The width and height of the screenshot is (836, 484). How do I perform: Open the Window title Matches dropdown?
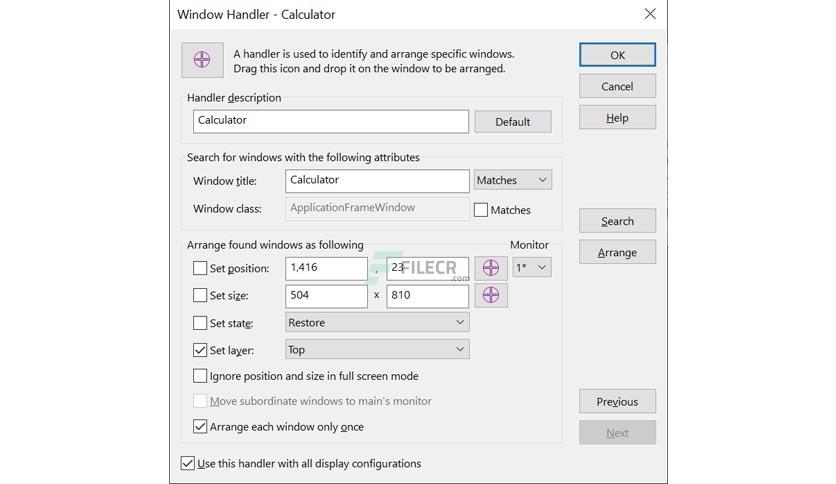point(512,180)
